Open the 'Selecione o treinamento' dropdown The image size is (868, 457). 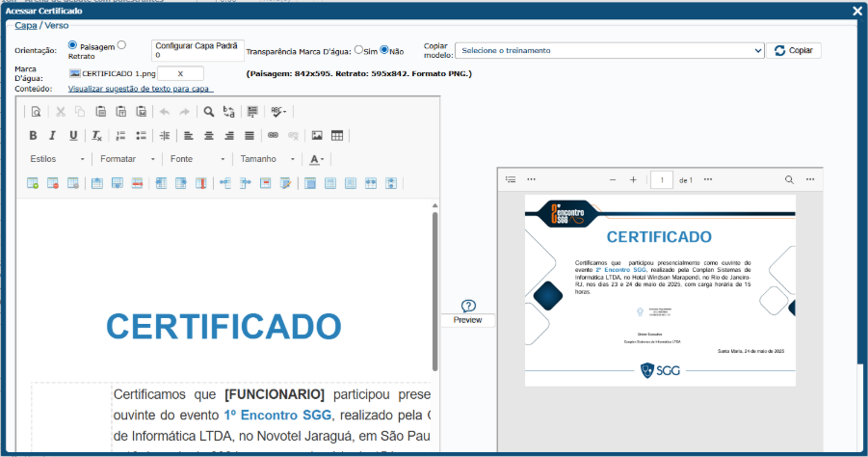pyautogui.click(x=610, y=50)
